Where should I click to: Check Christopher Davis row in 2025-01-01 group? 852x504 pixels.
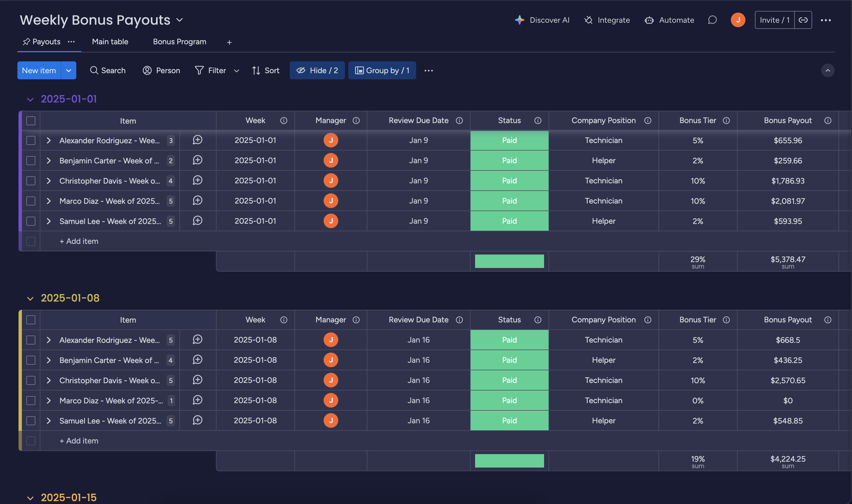click(31, 181)
